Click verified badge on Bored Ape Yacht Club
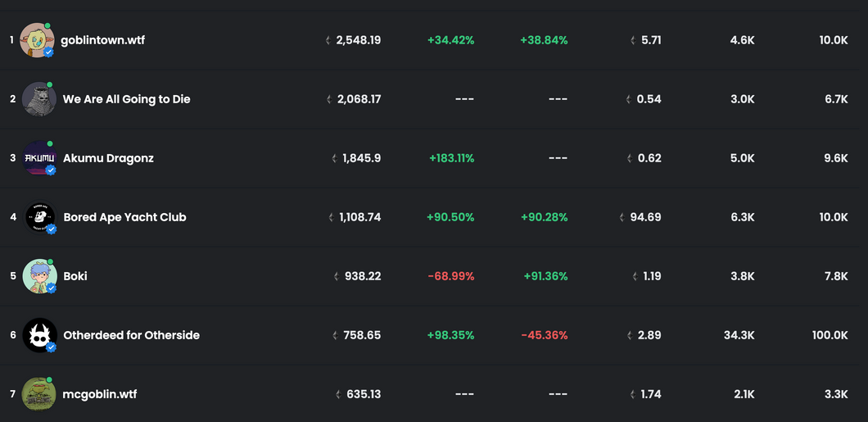This screenshot has height=422, width=868. pos(52,229)
